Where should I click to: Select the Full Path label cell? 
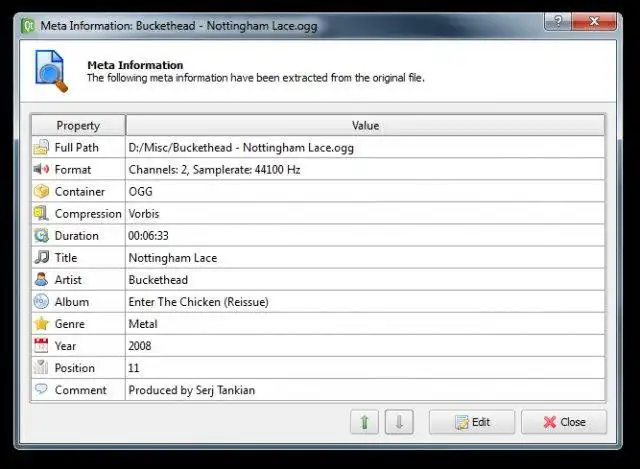click(78, 147)
